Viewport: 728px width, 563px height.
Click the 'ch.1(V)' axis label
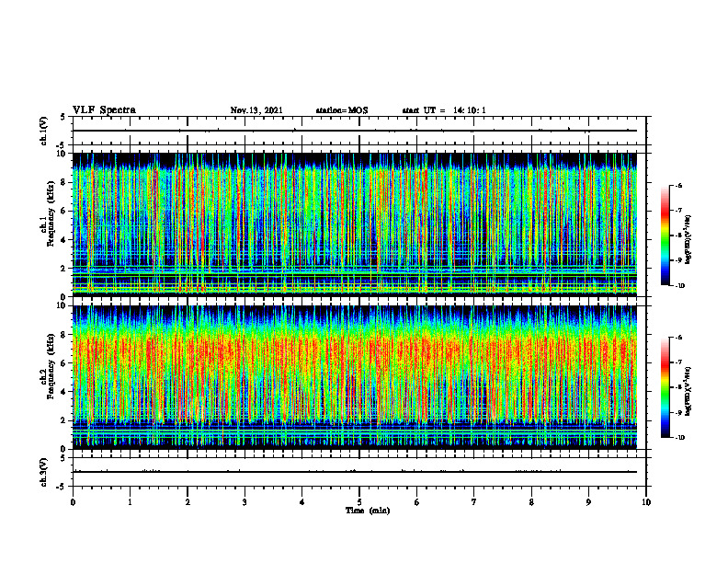43,131
